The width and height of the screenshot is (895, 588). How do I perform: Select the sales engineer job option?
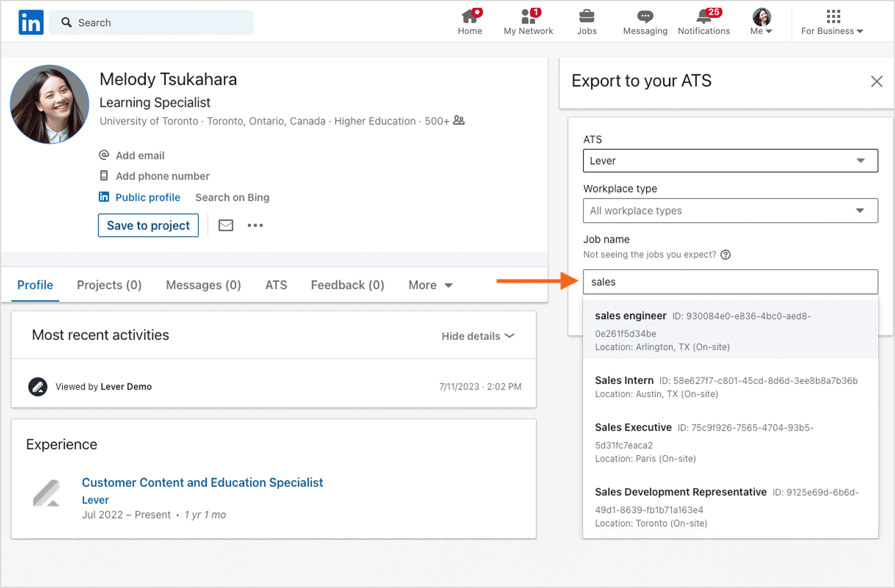[730, 330]
